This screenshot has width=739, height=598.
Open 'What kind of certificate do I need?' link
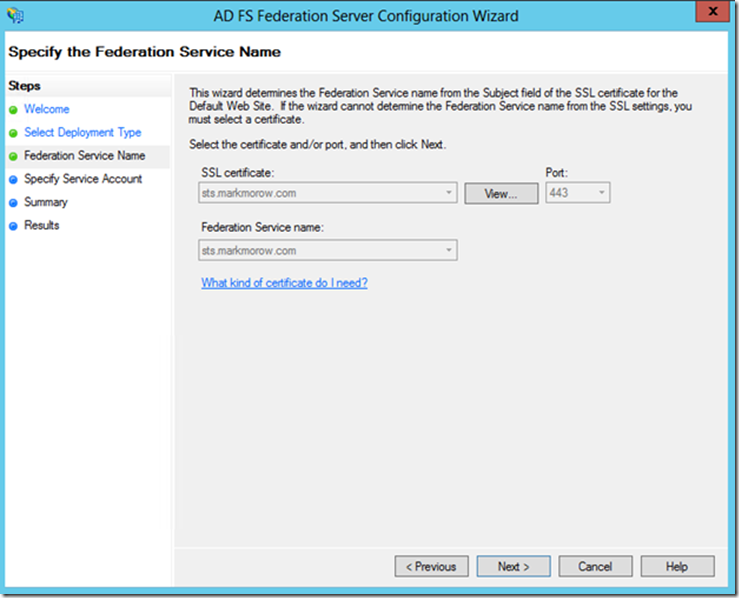coord(284,283)
